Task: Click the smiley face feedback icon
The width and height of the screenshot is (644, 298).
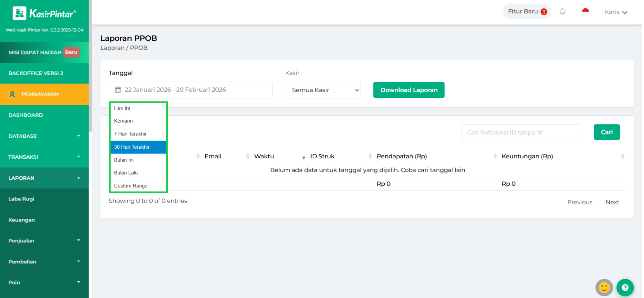Action: point(604,288)
